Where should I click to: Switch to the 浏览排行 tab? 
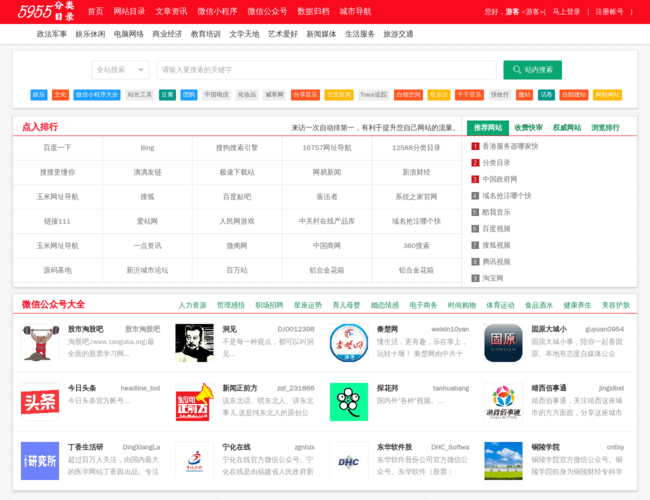coord(605,128)
